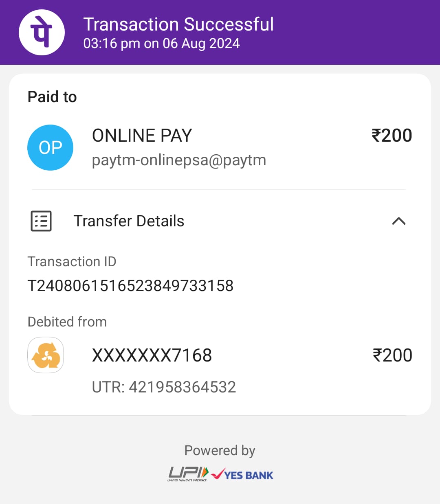Click the OP recipient avatar

coord(50,147)
